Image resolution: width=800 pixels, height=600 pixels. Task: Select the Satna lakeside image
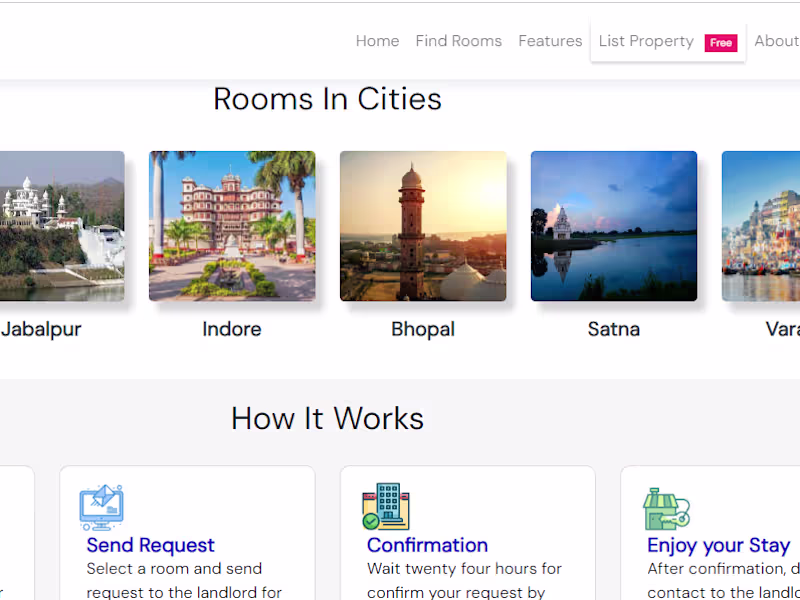[x=613, y=226]
